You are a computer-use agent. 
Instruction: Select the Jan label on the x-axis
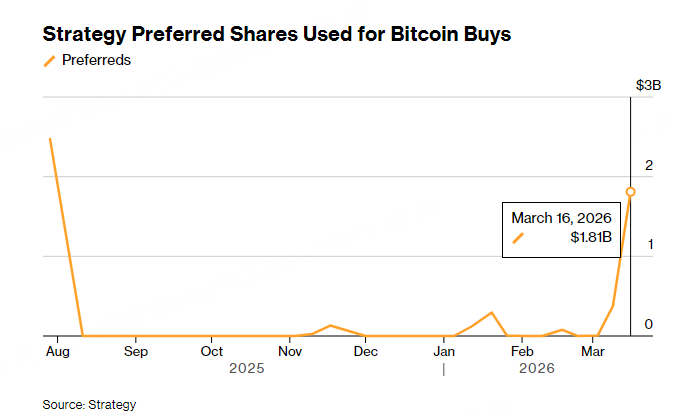point(444,352)
